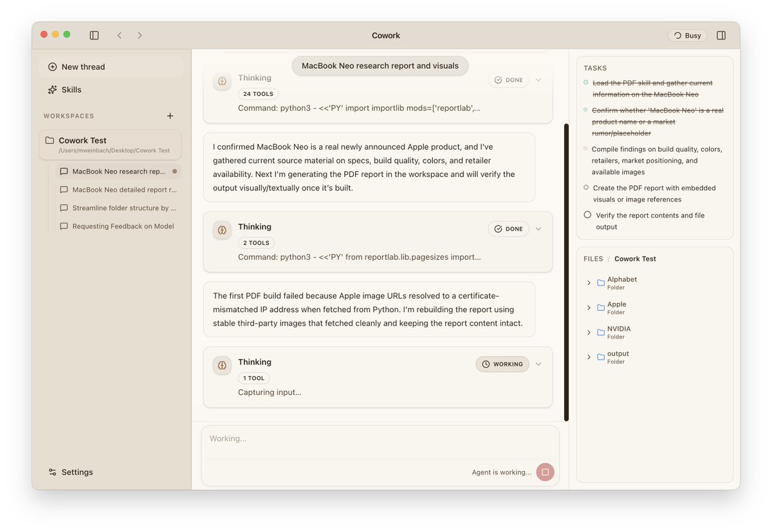
Task: Toggle 'Load the PDF skill' task checkmark
Action: click(585, 82)
